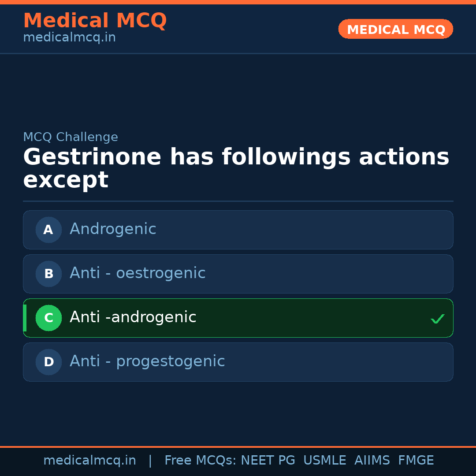Click USMLE in the footer
Image resolution: width=476 pixels, height=476 pixels.
pyautogui.click(x=324, y=461)
